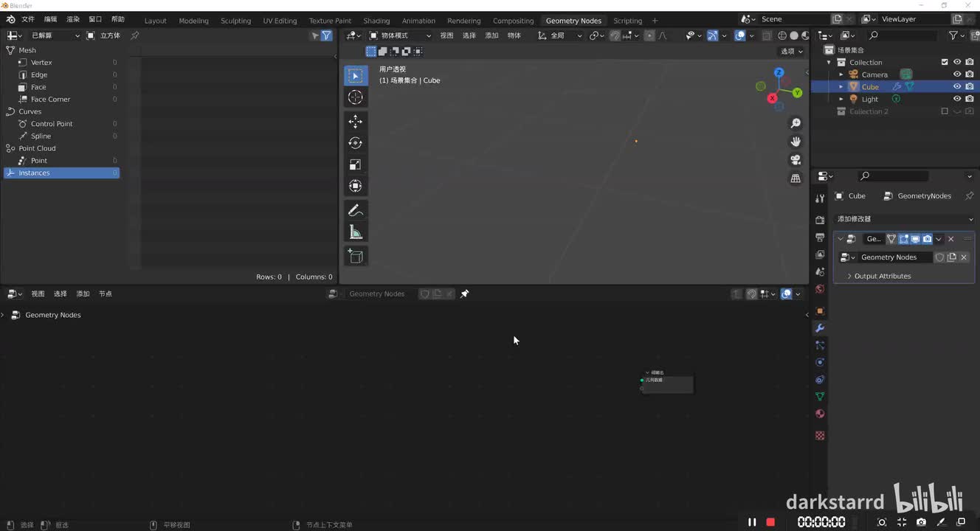Open the Particles properties tab
Screen dimensions: 980x531
tap(820, 345)
